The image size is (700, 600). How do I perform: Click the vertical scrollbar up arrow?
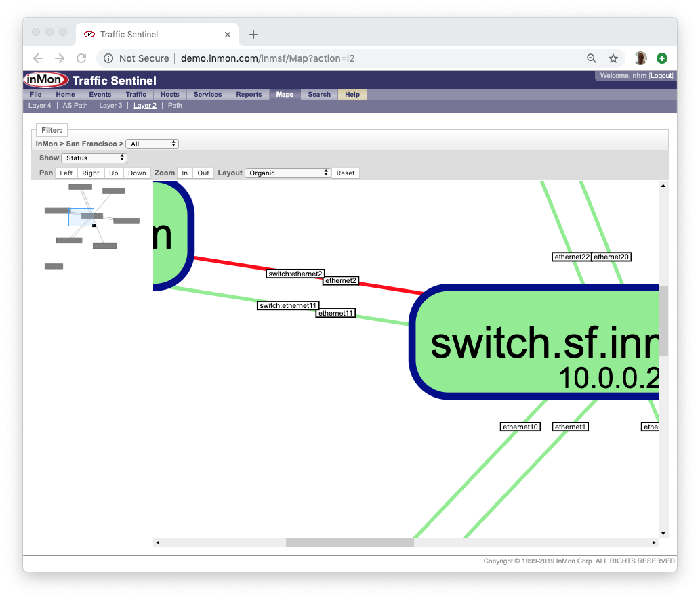click(x=663, y=186)
